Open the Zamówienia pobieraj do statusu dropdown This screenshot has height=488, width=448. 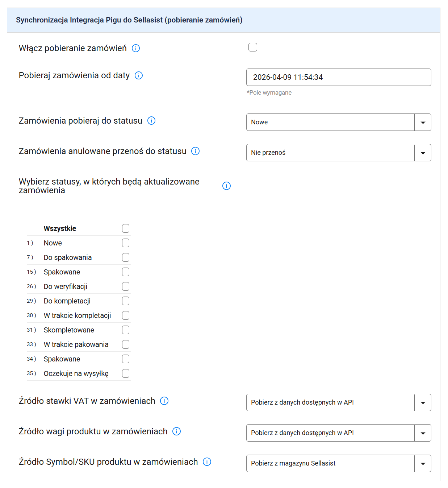338,122
